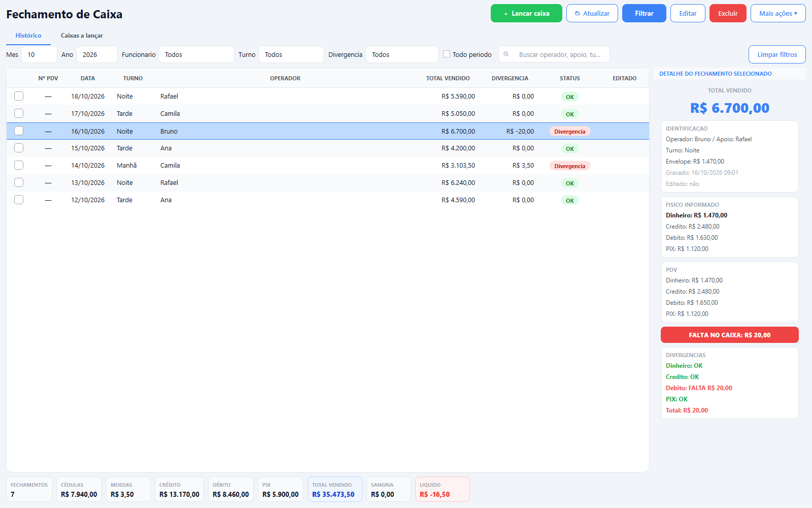
Task: Click the R$ 6.240,00 total cell
Action: pos(458,182)
